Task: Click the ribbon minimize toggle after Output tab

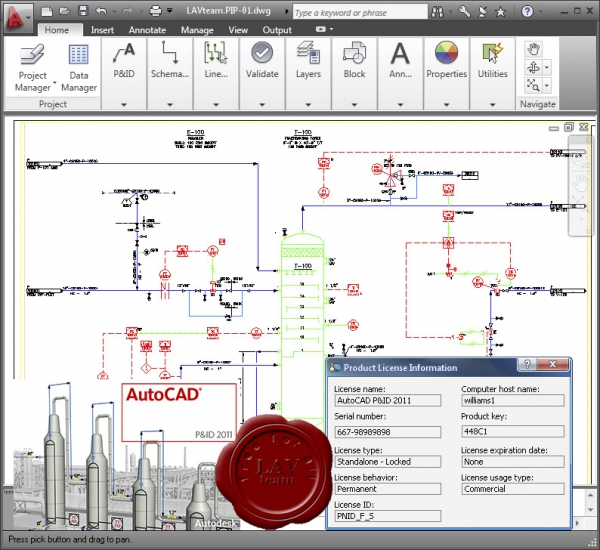Action: point(321,29)
